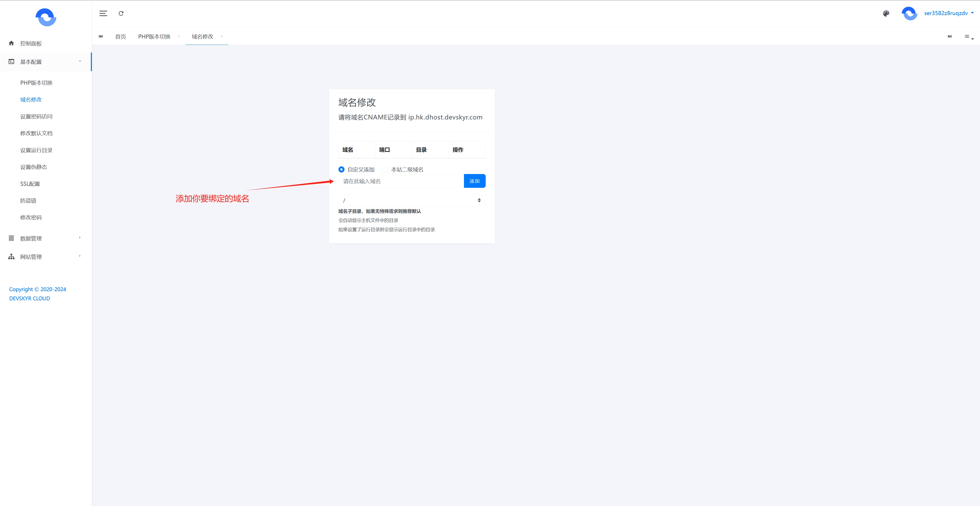Viewport: 980px width, 506px height.
Task: Open the ser3582z8ruqzdv user dropdown
Action: [948, 13]
